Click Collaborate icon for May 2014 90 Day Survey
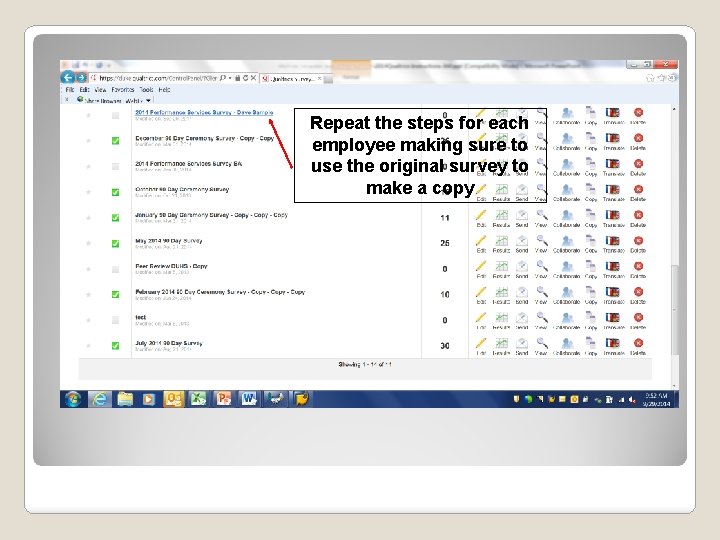Viewport: 720px width, 540px height. tap(567, 241)
